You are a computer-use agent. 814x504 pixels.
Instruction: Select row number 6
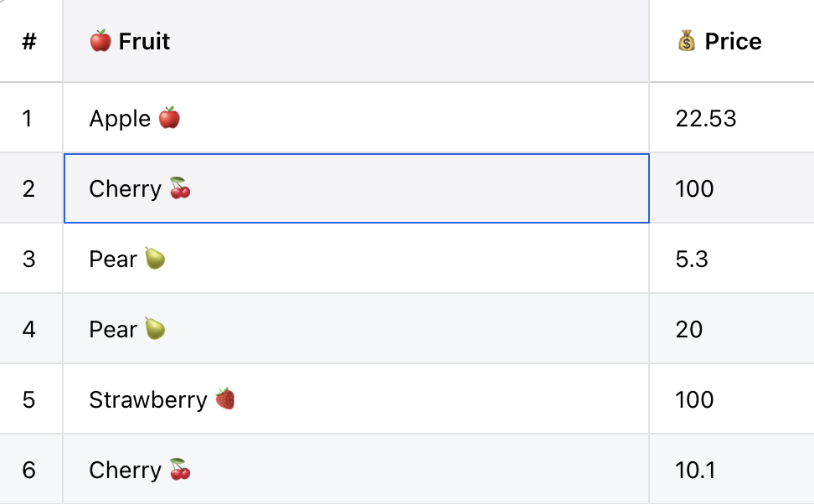click(28, 470)
